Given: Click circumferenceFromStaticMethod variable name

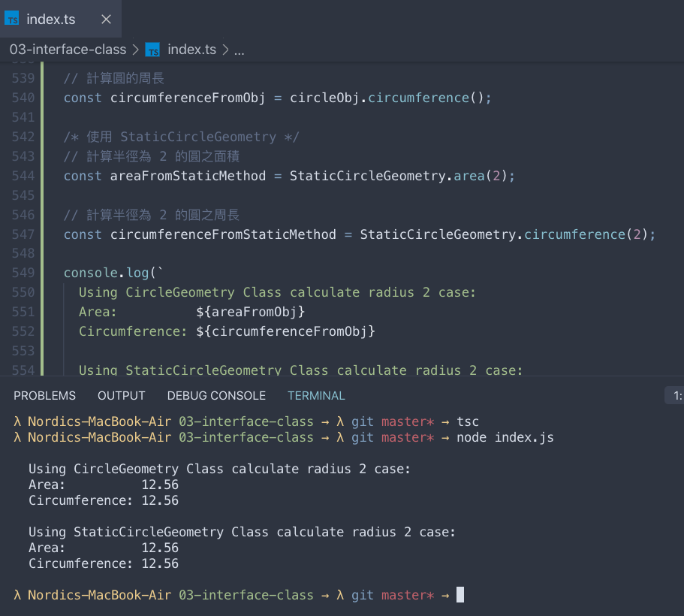Looking at the screenshot, I should tap(223, 234).
